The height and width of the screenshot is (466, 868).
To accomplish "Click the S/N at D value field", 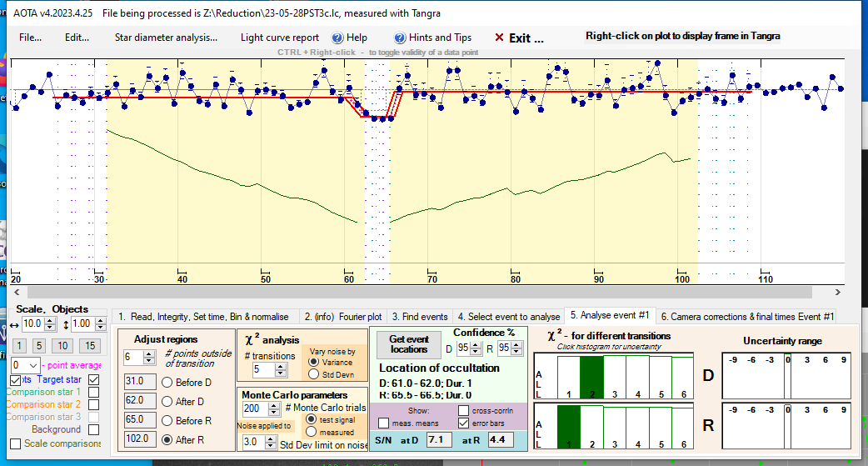I will tap(438, 440).
